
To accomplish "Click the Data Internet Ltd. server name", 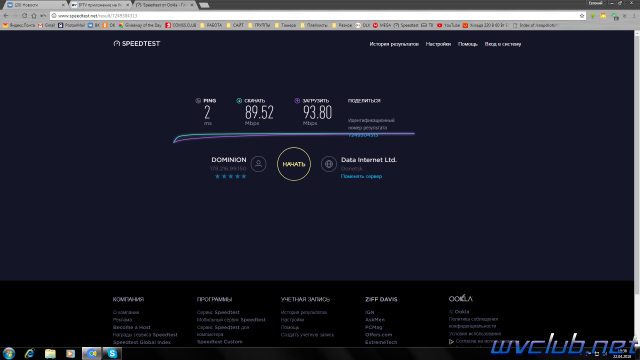I will coord(369,160).
